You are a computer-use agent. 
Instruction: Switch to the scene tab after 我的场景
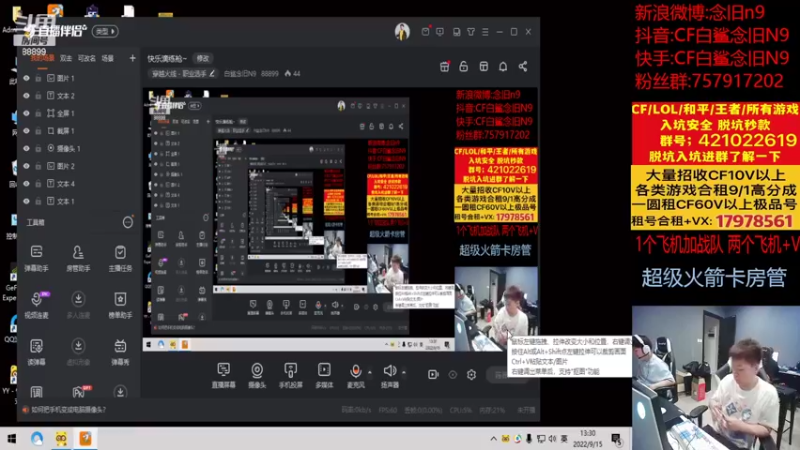66,58
